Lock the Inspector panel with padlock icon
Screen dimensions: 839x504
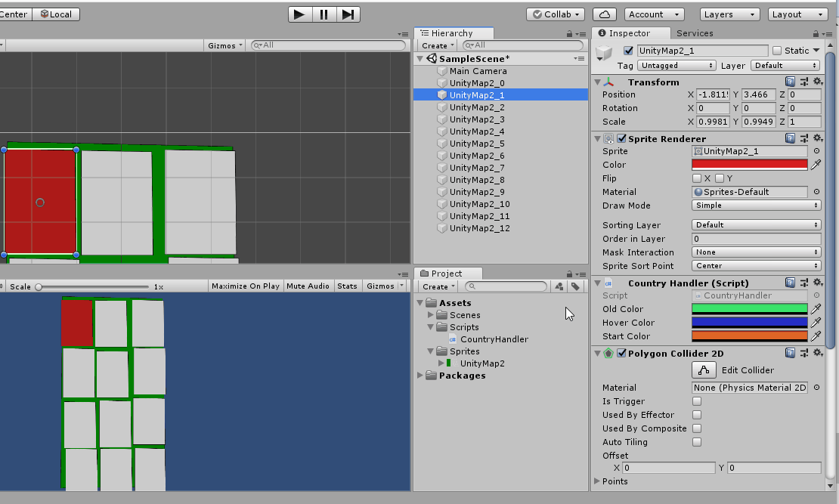816,34
